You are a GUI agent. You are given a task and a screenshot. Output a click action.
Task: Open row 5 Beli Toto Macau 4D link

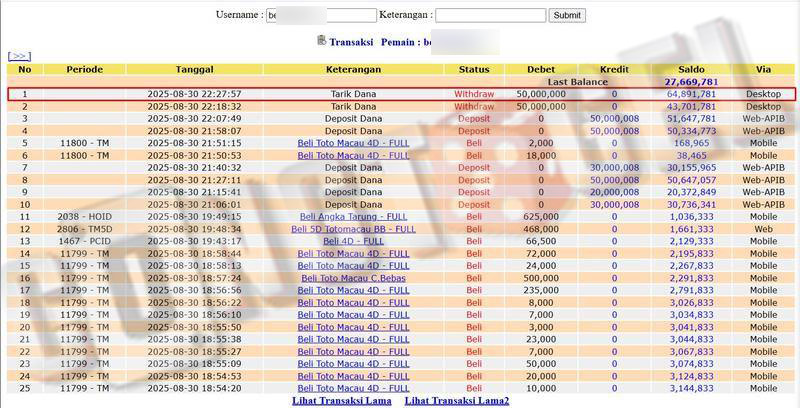[x=353, y=143]
